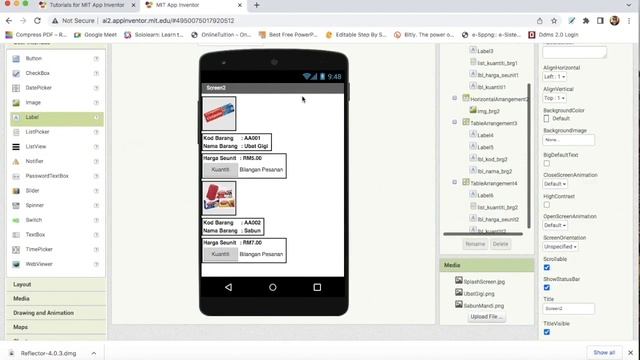Open the AlignHorizontal dropdown
Viewport: 640px width, 360px height.
click(554, 77)
